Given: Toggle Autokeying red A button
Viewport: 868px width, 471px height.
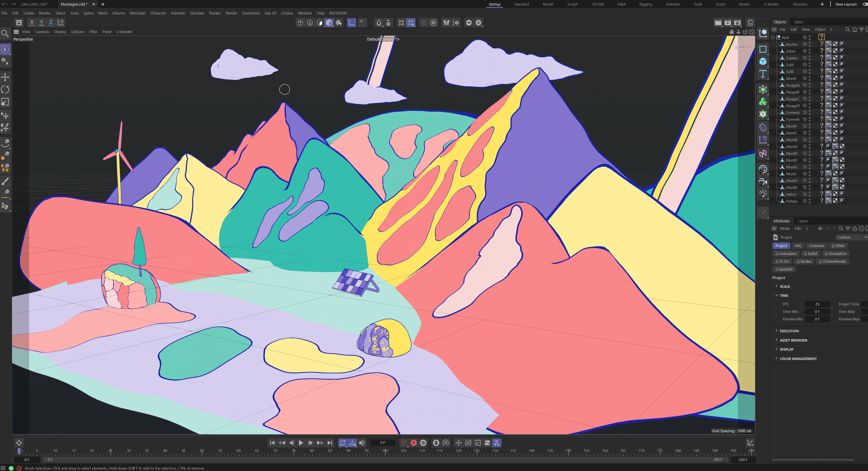Looking at the screenshot, I should (414, 443).
